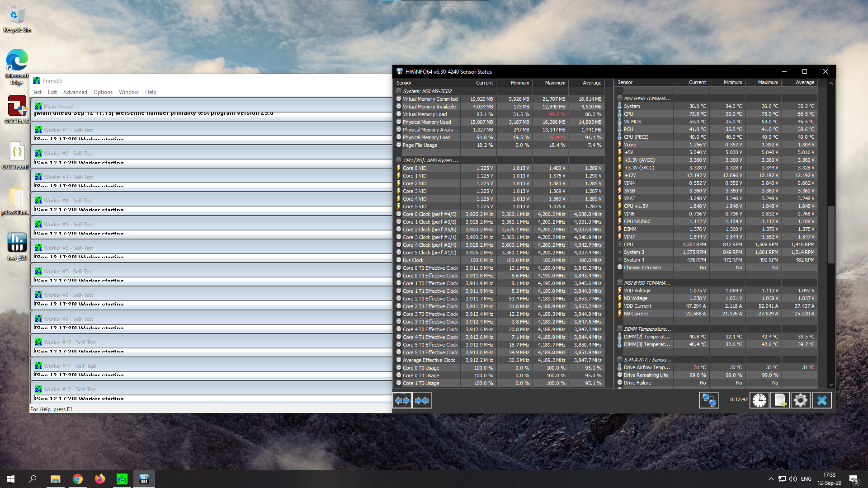
Task: Activate the 'Worker #1 - Self-Test' window
Action: [211, 130]
